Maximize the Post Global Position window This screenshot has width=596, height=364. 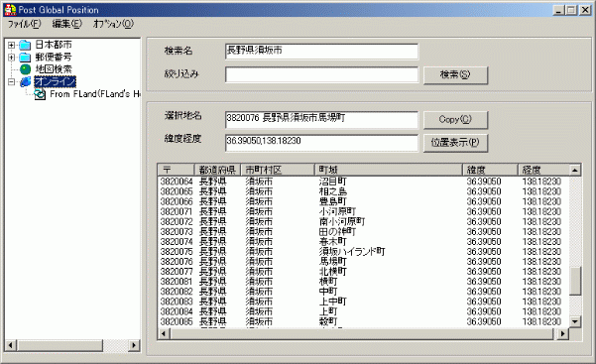[571, 10]
